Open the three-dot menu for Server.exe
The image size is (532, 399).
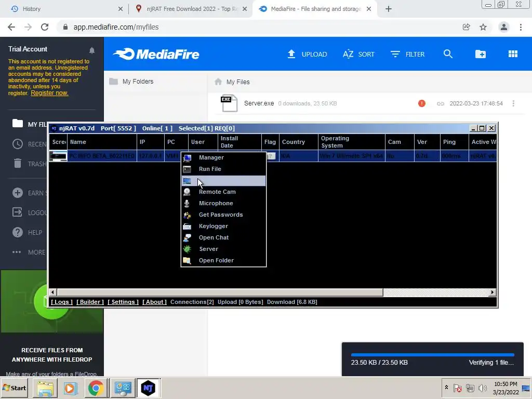(x=513, y=103)
